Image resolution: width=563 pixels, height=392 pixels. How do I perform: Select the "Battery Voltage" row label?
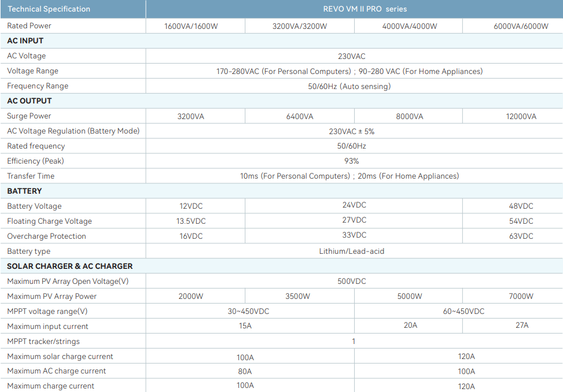tap(35, 206)
